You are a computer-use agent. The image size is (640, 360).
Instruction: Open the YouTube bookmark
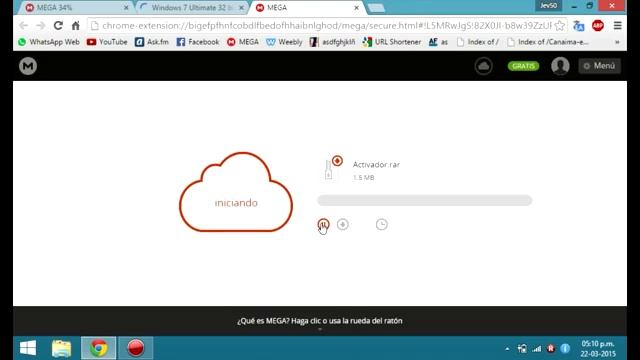(x=107, y=42)
